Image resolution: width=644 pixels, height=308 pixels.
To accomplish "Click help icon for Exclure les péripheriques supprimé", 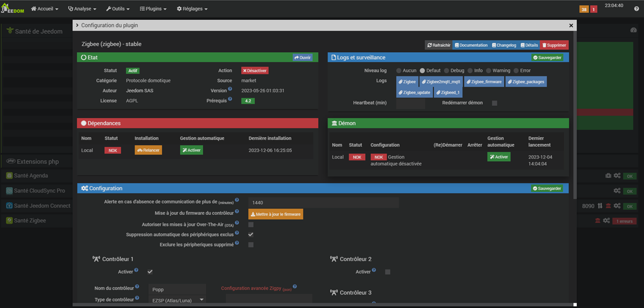I will 237,244.
